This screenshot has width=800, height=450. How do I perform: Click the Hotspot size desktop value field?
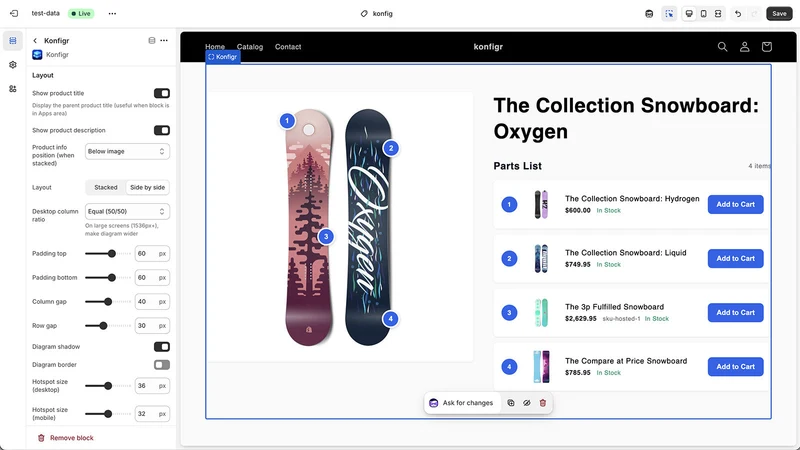[x=152, y=386]
